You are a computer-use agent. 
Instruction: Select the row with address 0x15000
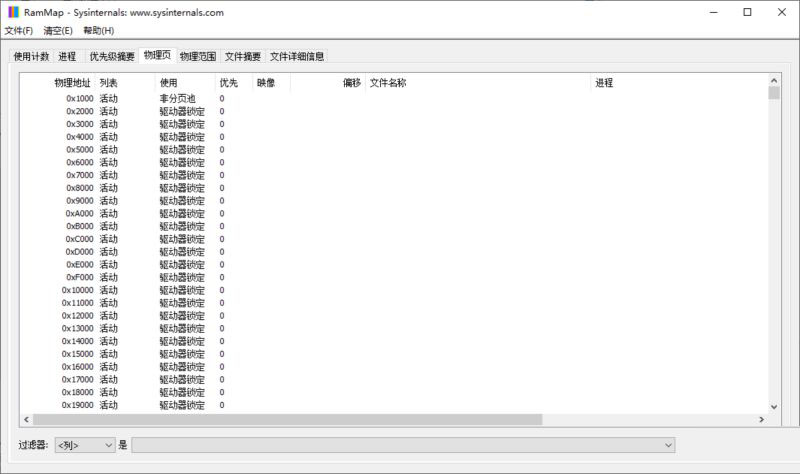394,354
